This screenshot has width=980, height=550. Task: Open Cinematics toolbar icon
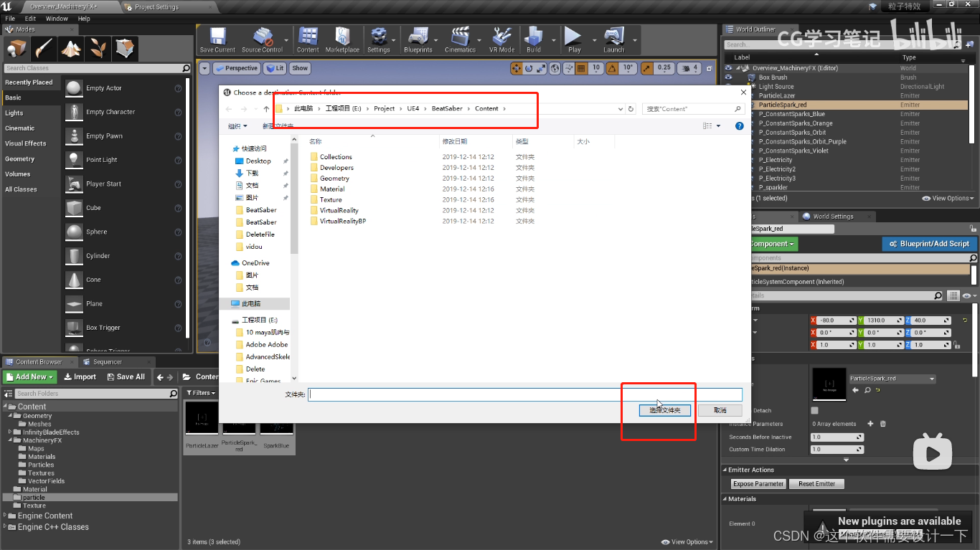pyautogui.click(x=460, y=40)
